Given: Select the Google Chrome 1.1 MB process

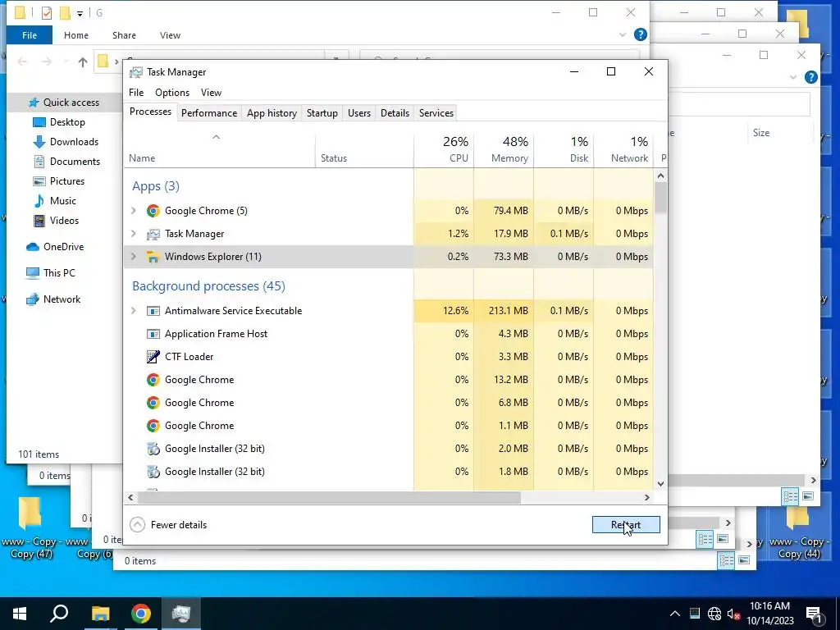Looking at the screenshot, I should (388, 426).
